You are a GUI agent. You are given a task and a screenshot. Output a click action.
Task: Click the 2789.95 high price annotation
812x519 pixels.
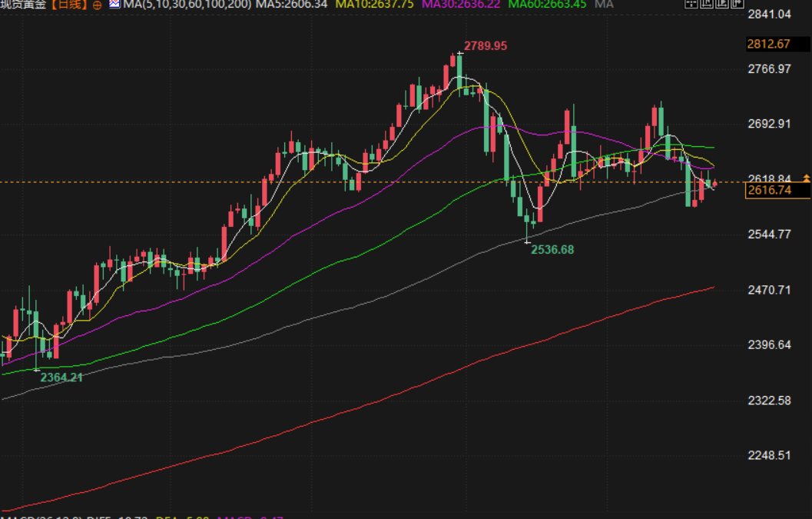pos(486,46)
